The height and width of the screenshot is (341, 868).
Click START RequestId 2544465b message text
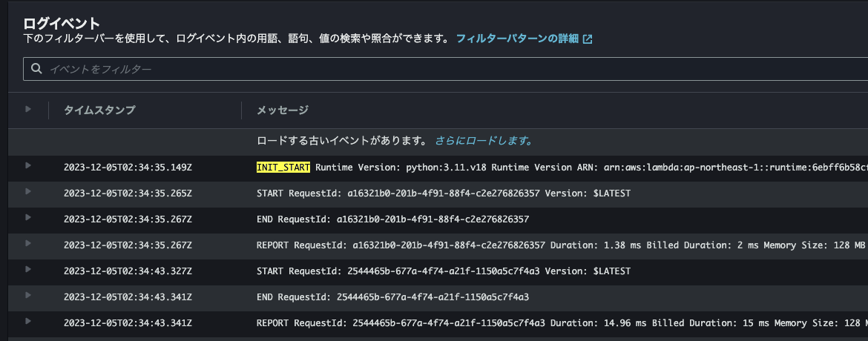444,271
